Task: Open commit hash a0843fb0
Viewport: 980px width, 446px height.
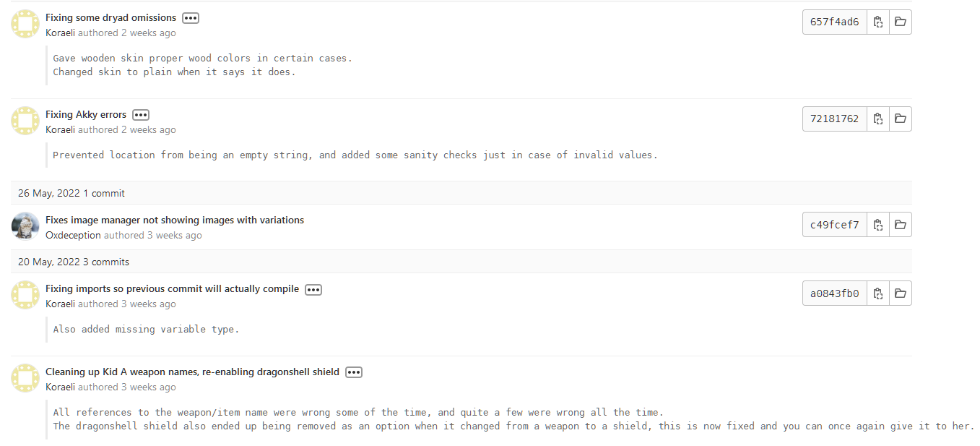Action: pos(834,293)
